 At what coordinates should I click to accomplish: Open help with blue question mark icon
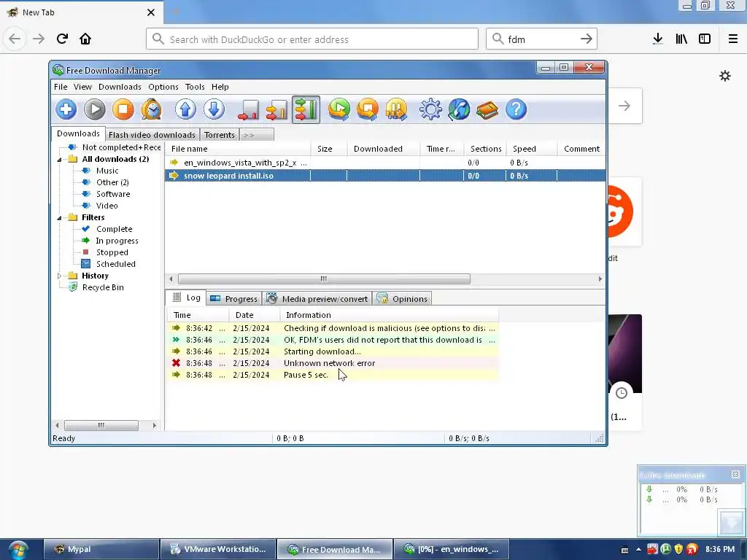(x=516, y=109)
